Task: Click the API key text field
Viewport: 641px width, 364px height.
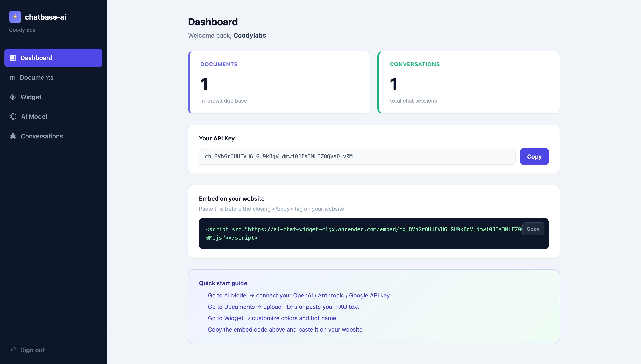Action: point(357,156)
